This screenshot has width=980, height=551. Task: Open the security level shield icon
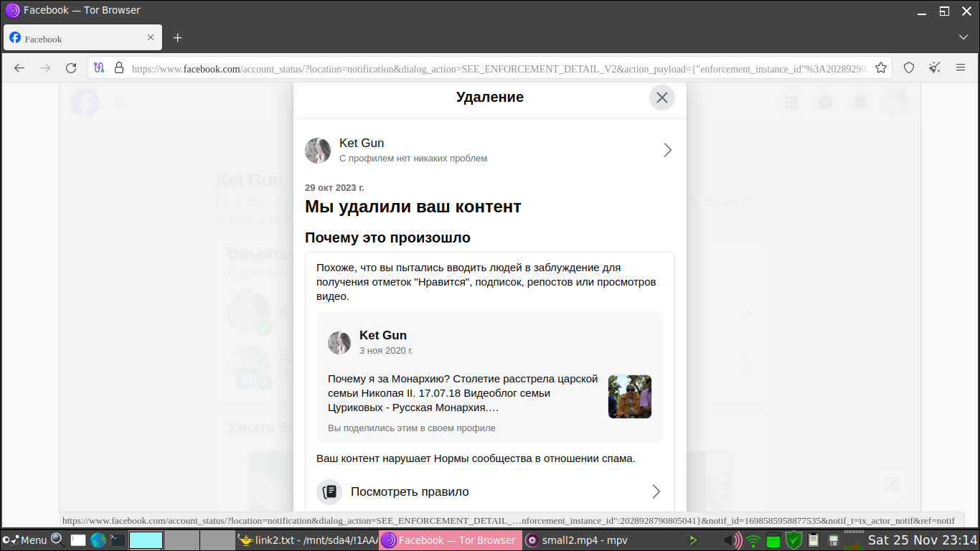click(x=909, y=66)
